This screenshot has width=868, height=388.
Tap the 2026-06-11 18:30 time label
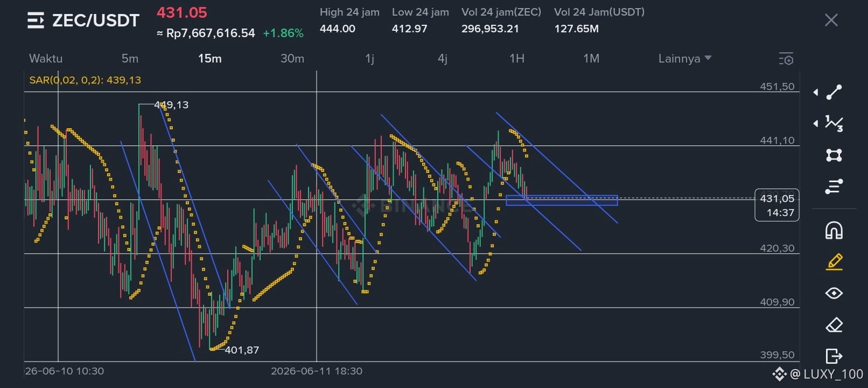[317, 371]
